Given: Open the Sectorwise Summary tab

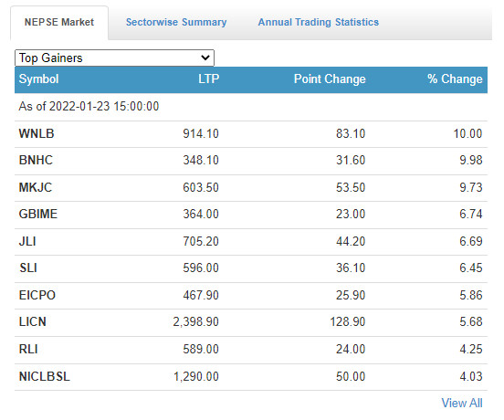Looking at the screenshot, I should (176, 22).
